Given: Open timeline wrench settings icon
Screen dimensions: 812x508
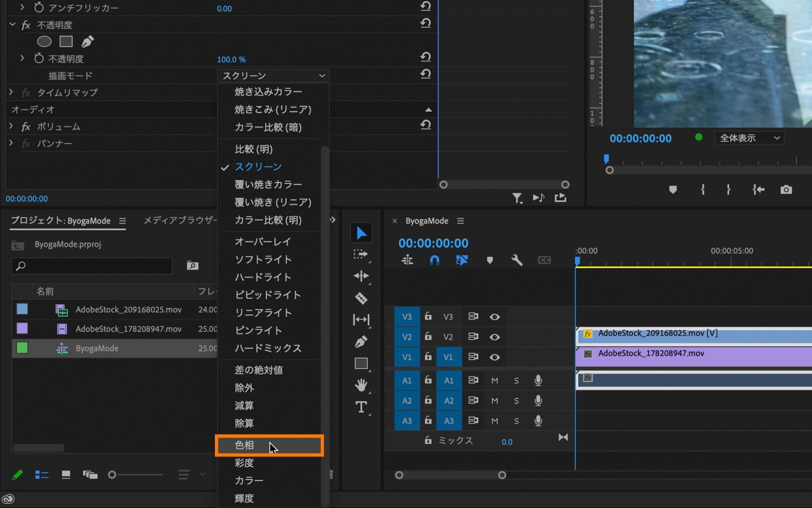Looking at the screenshot, I should coord(517,260).
